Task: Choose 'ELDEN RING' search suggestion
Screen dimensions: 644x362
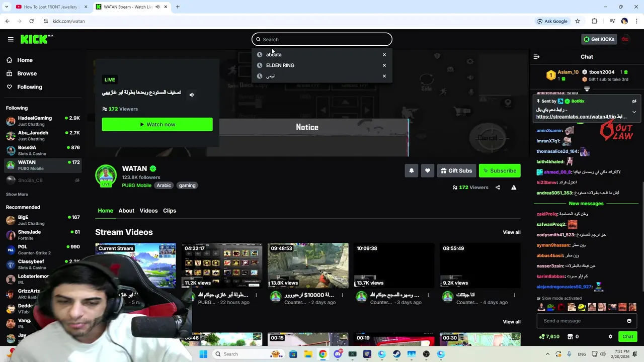Action: click(280, 65)
